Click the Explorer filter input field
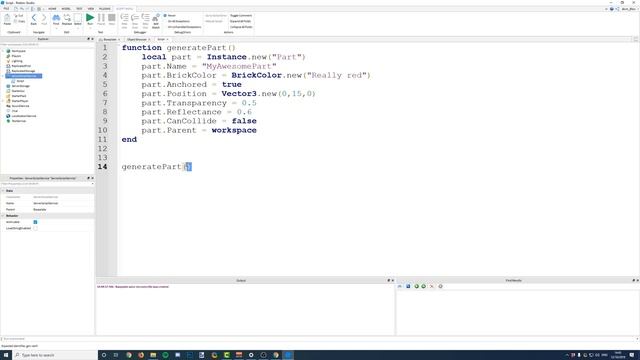 47,44
